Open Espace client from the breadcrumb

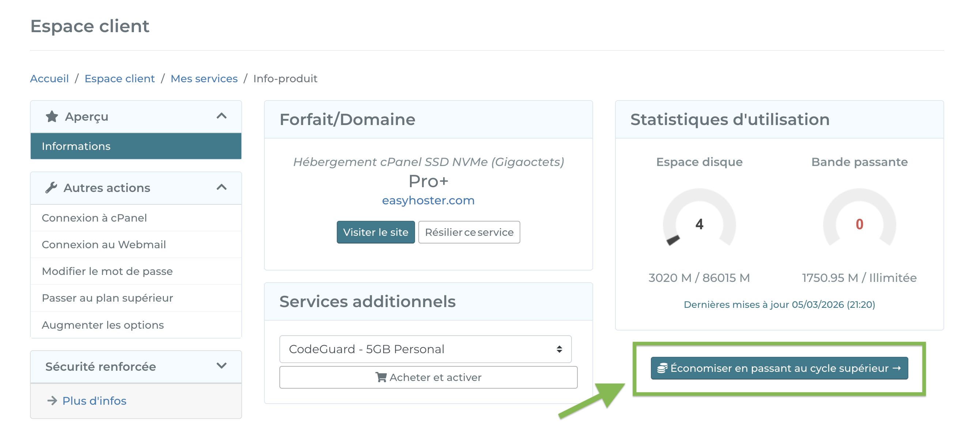pos(120,78)
